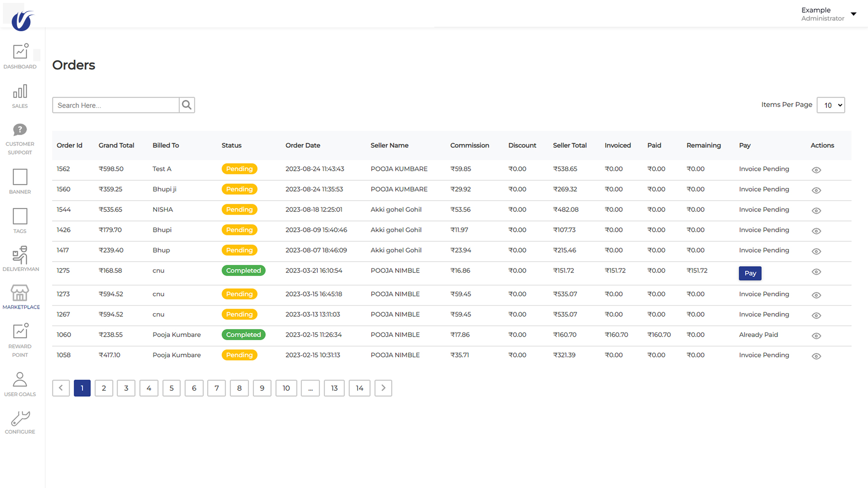This screenshot has height=488, width=868.
Task: Open the Banner menu item
Action: [20, 177]
